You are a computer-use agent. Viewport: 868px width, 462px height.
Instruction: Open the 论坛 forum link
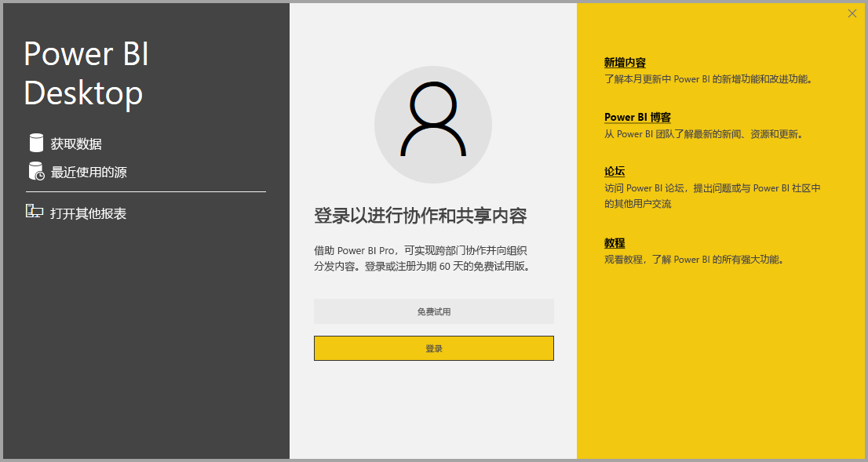(x=615, y=172)
